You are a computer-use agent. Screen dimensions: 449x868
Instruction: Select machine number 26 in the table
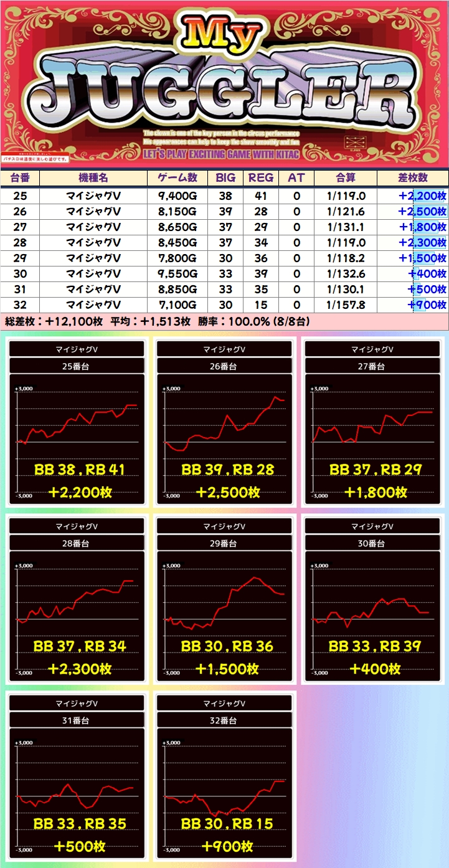pyautogui.click(x=20, y=211)
